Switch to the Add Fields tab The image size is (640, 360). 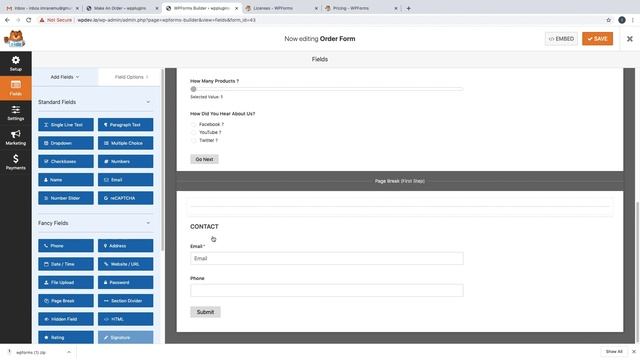pos(65,77)
